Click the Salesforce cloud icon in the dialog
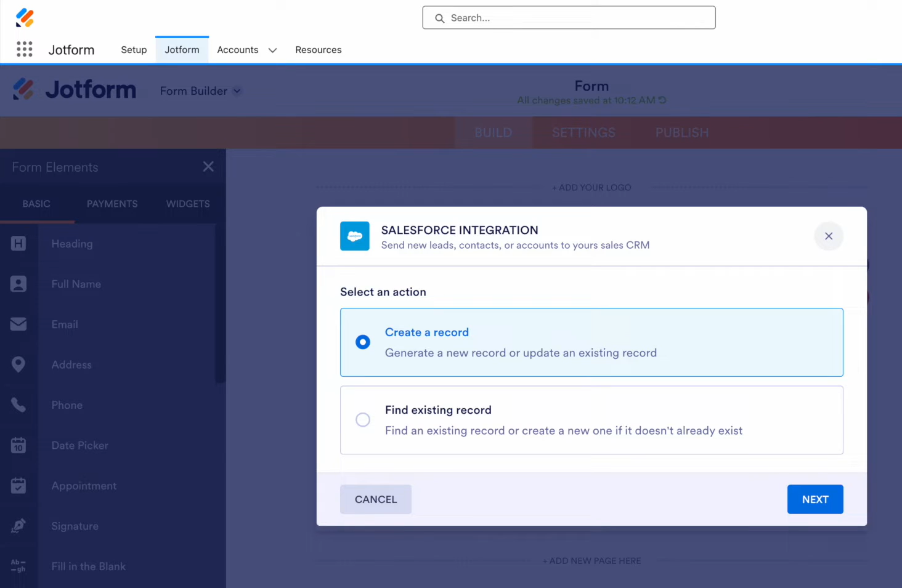The width and height of the screenshot is (902, 588). pos(355,236)
